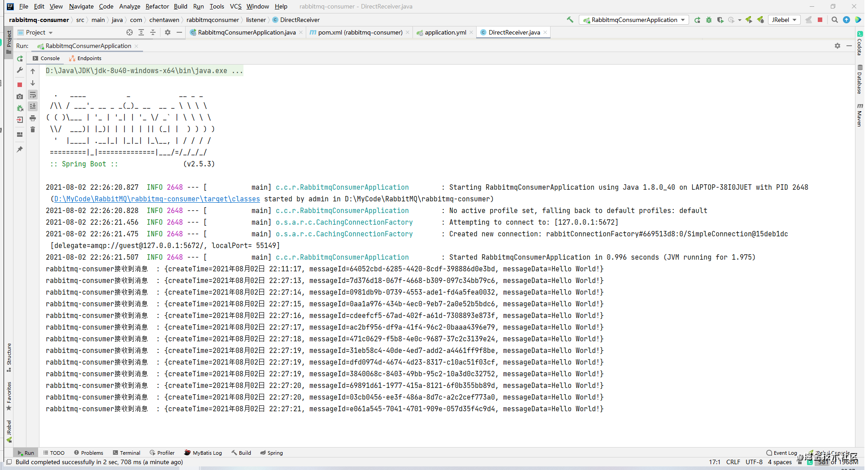Image resolution: width=868 pixels, height=470 pixels.
Task: Open the VCS menu
Action: 235,6
